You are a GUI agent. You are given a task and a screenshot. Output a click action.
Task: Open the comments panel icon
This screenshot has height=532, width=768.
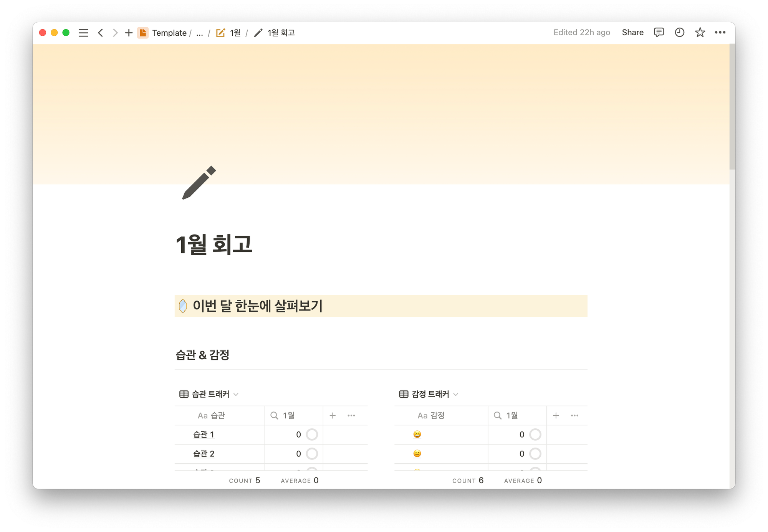pyautogui.click(x=659, y=33)
